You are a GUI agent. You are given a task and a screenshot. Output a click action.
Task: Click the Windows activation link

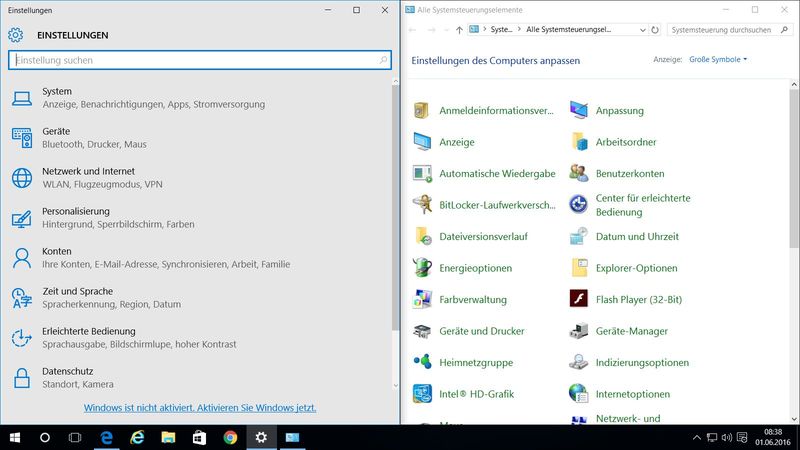200,408
